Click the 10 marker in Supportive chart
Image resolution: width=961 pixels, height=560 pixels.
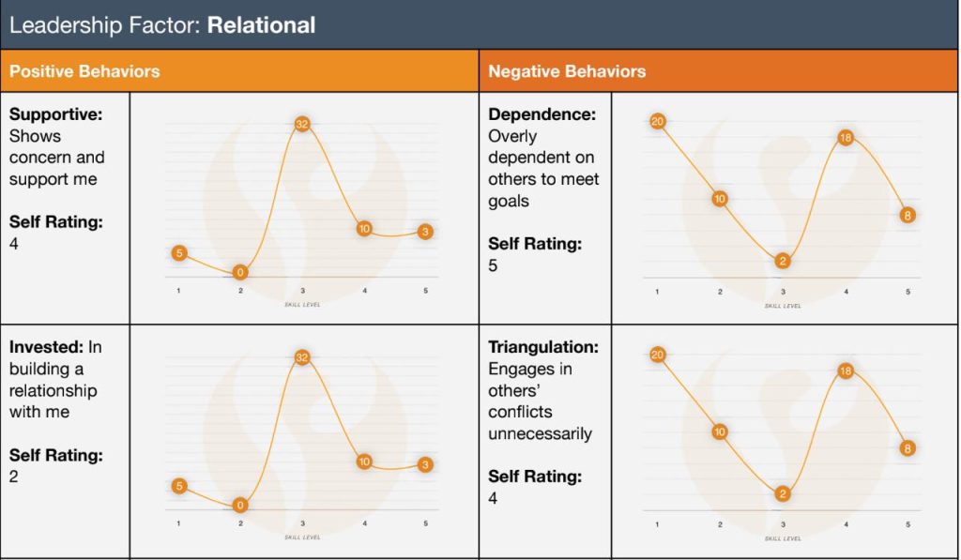[x=364, y=228]
